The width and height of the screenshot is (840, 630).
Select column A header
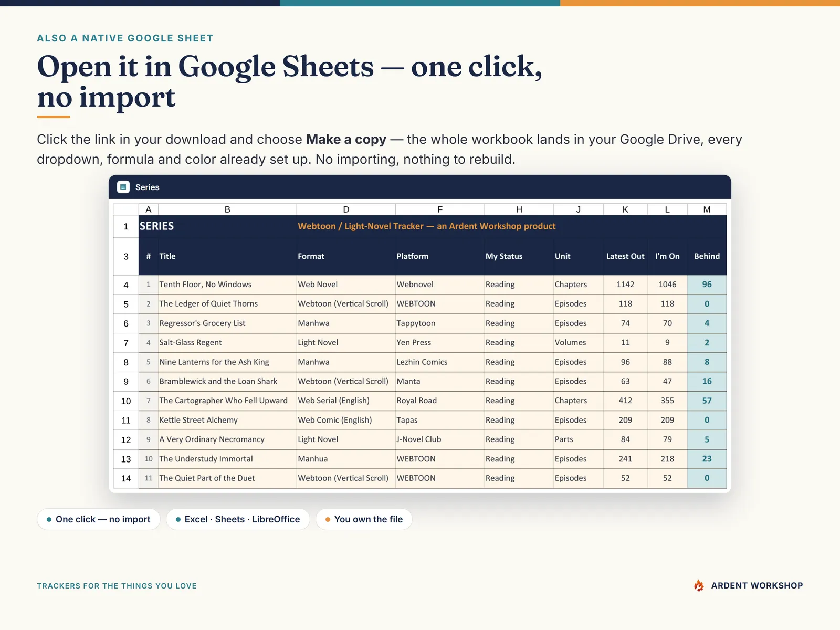click(x=149, y=209)
